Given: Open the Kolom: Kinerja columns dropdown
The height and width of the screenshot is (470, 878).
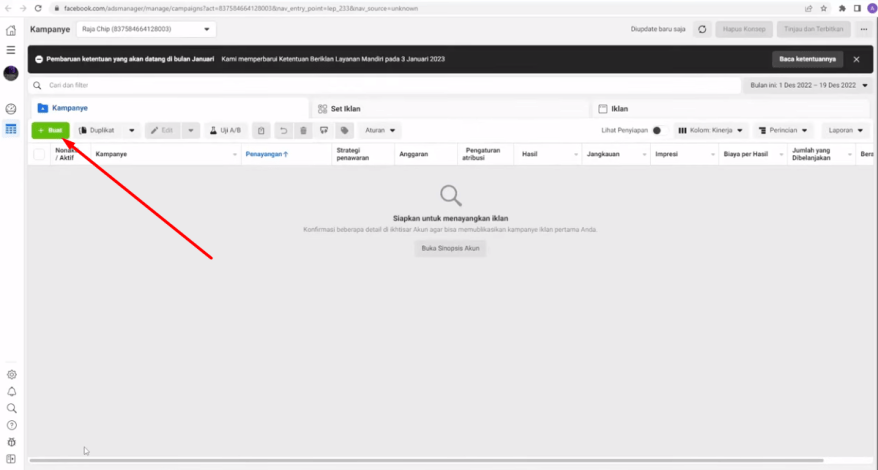Looking at the screenshot, I should (x=711, y=131).
